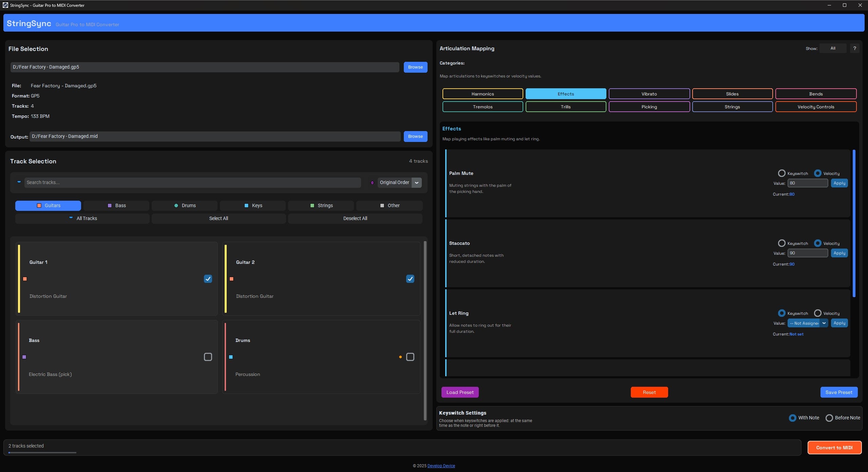
Task: Switch to the Vibrato articulation category
Action: click(649, 94)
